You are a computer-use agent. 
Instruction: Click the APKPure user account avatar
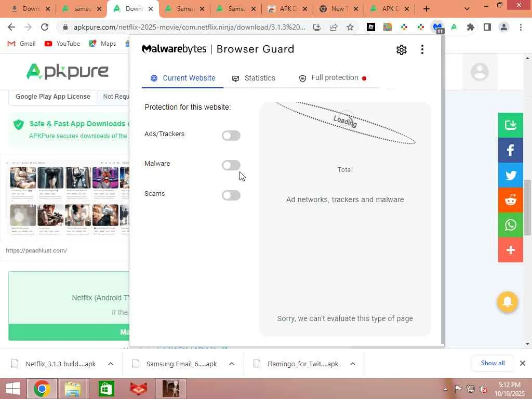[x=480, y=72]
